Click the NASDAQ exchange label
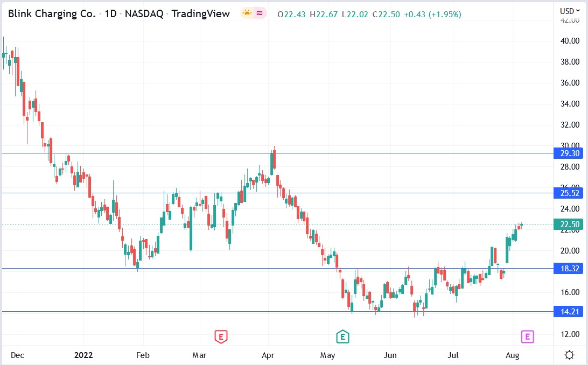Image resolution: width=588 pixels, height=365 pixels. click(x=144, y=15)
